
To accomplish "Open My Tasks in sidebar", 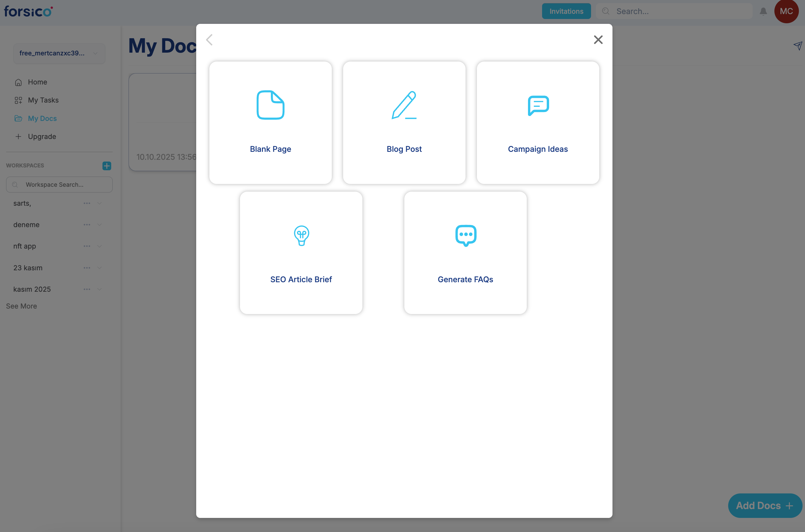I will [x=43, y=100].
